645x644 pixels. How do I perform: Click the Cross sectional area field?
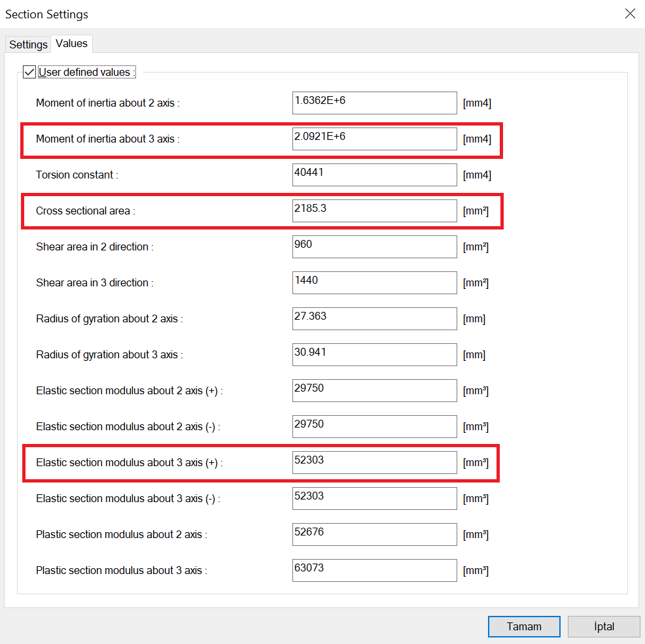(374, 211)
